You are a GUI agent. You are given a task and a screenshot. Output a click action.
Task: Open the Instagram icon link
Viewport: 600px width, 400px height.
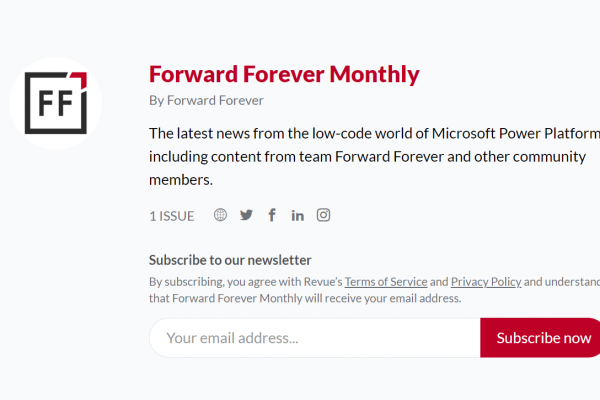click(x=323, y=215)
